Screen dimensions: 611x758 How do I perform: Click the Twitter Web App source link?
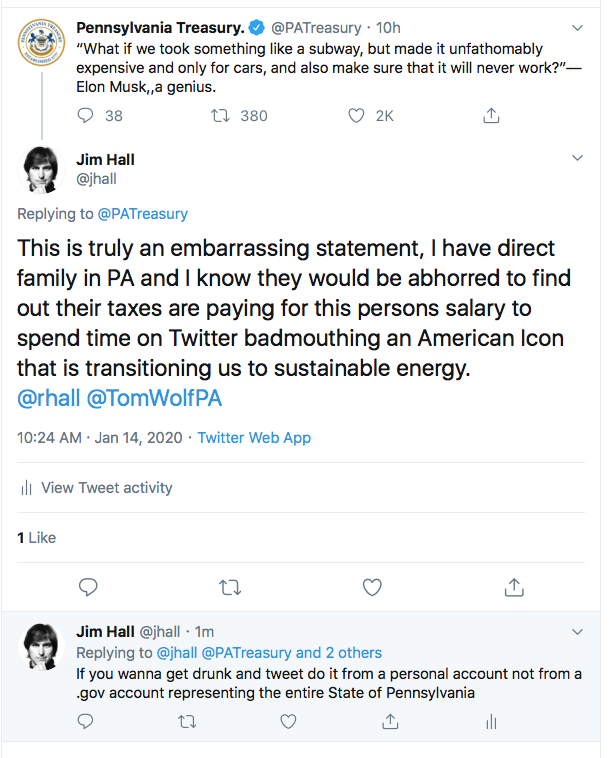click(x=254, y=438)
